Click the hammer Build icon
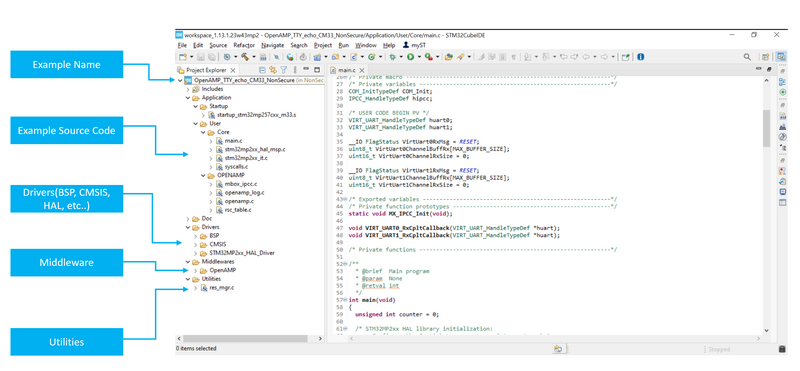 244,57
